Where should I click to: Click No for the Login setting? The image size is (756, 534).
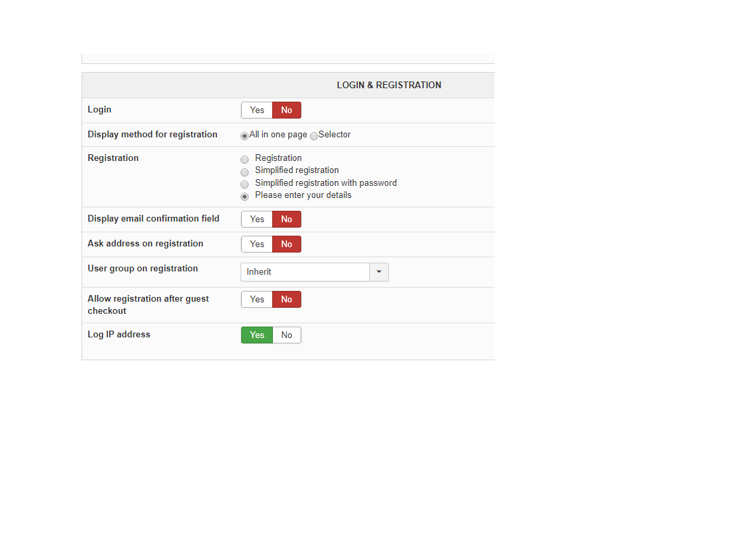tap(286, 110)
